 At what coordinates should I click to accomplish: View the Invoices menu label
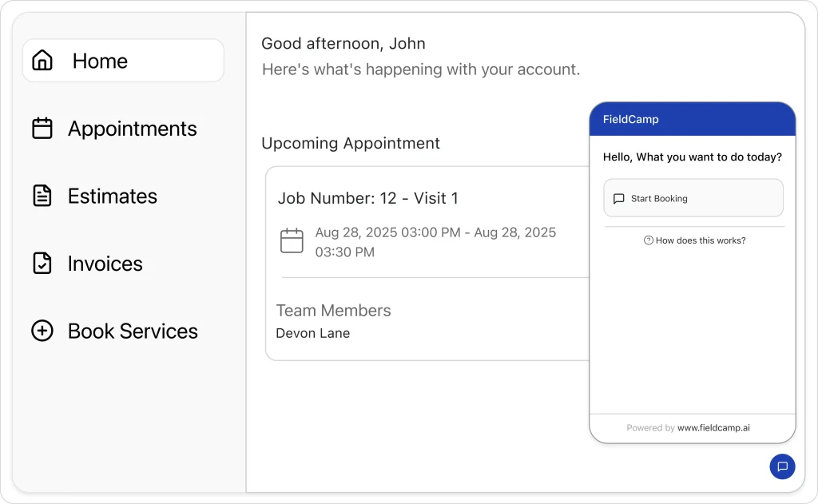tap(105, 264)
